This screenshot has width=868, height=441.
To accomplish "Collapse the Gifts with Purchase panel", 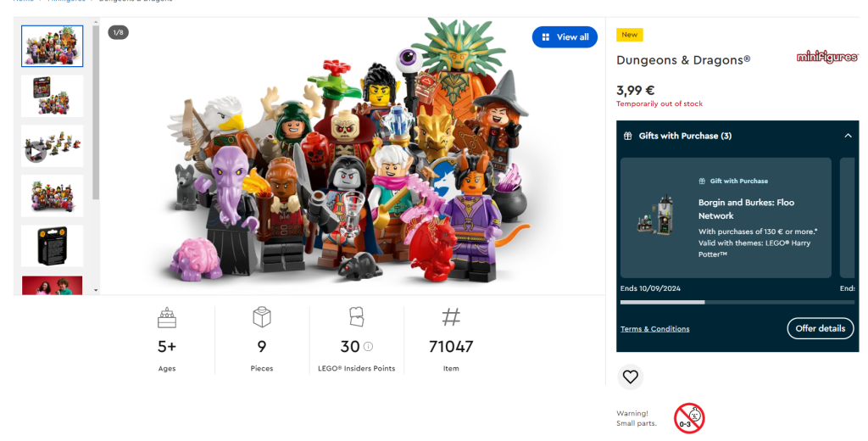I will [848, 136].
